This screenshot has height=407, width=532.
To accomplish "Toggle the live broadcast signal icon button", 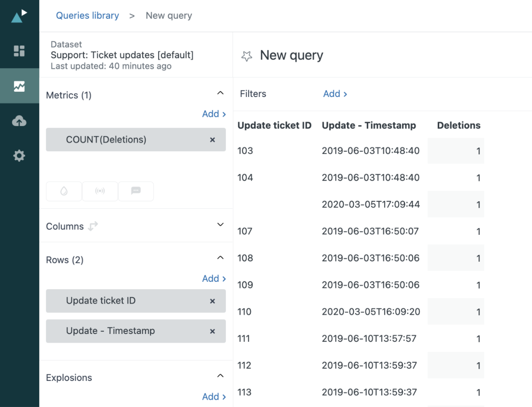I will [x=100, y=191].
